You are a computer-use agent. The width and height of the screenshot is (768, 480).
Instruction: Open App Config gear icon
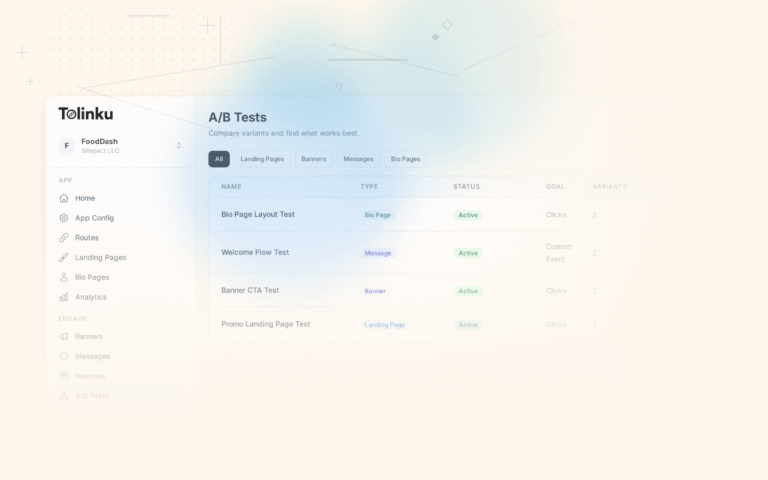64,218
